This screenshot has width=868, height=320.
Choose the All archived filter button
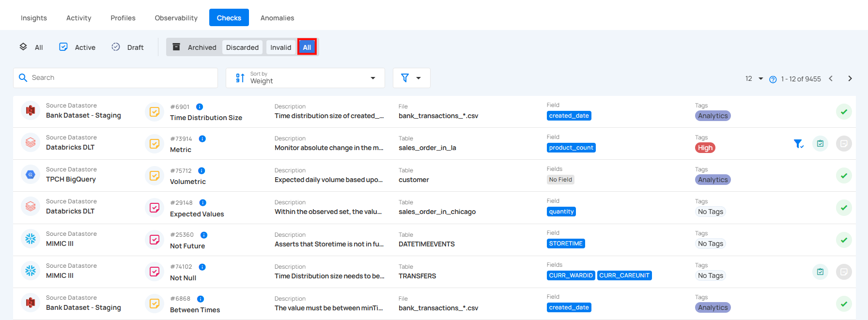307,47
